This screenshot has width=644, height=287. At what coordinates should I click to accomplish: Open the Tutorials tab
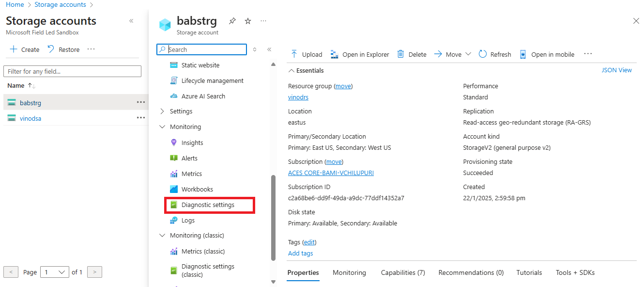(529, 273)
